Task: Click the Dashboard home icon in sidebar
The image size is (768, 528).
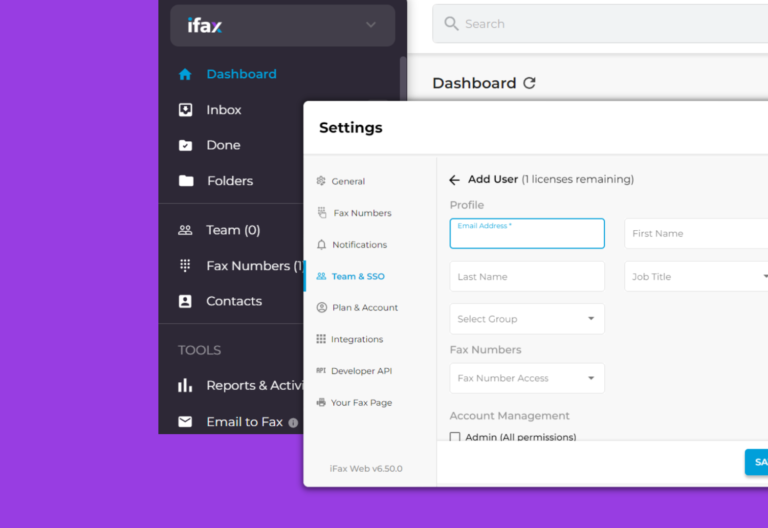Action: tap(185, 74)
